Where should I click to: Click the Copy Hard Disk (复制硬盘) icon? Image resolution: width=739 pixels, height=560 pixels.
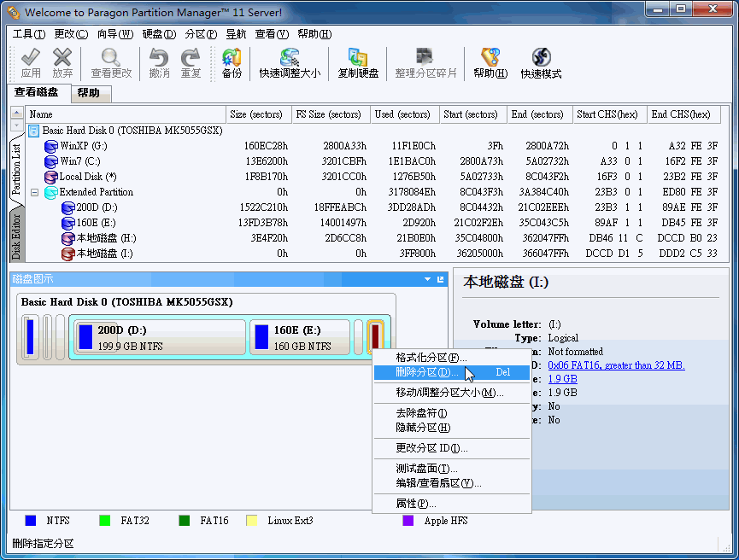[x=358, y=58]
